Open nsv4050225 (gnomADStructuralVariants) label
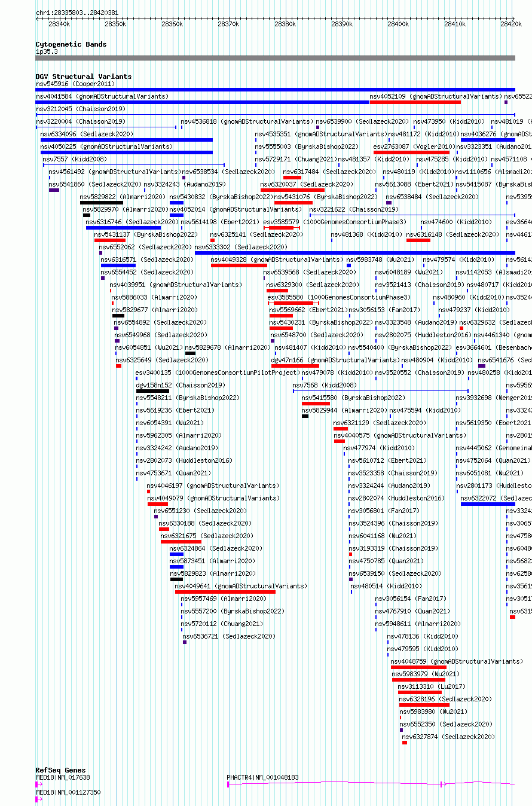The image size is (532, 806). [106, 146]
